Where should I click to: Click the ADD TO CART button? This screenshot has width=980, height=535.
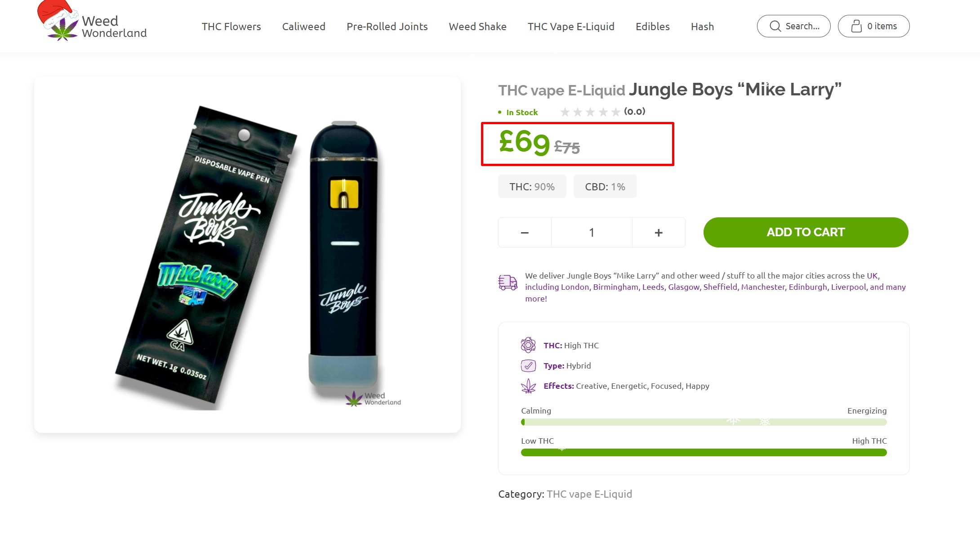[x=806, y=232]
